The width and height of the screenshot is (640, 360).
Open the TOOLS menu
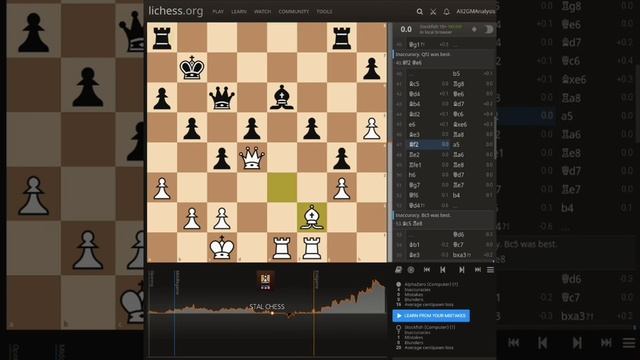[324, 12]
